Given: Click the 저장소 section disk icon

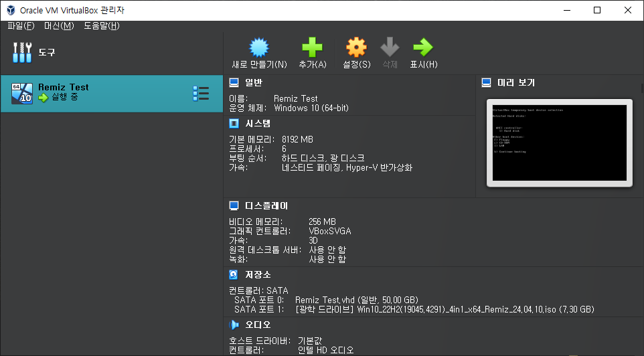Looking at the screenshot, I should tap(234, 274).
